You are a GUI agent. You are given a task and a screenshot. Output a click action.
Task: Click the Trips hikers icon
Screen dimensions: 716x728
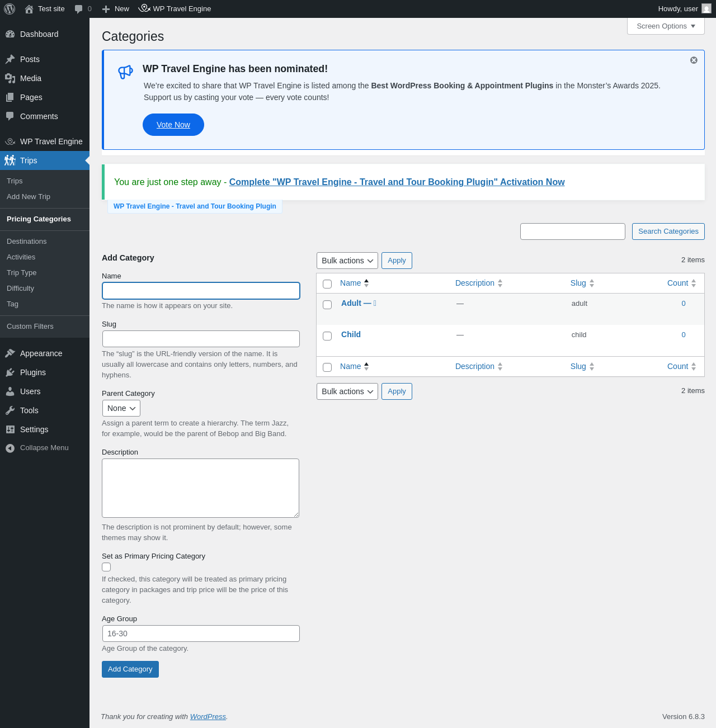click(10, 160)
